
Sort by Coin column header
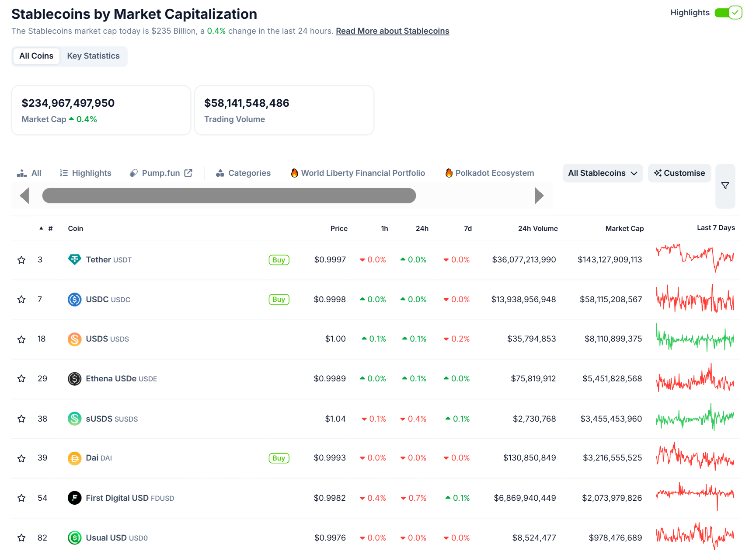pyautogui.click(x=75, y=228)
